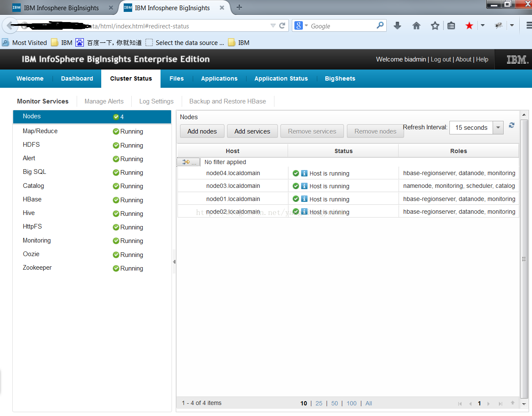
Task: Click the red star toolbar icon
Action: click(x=469, y=26)
